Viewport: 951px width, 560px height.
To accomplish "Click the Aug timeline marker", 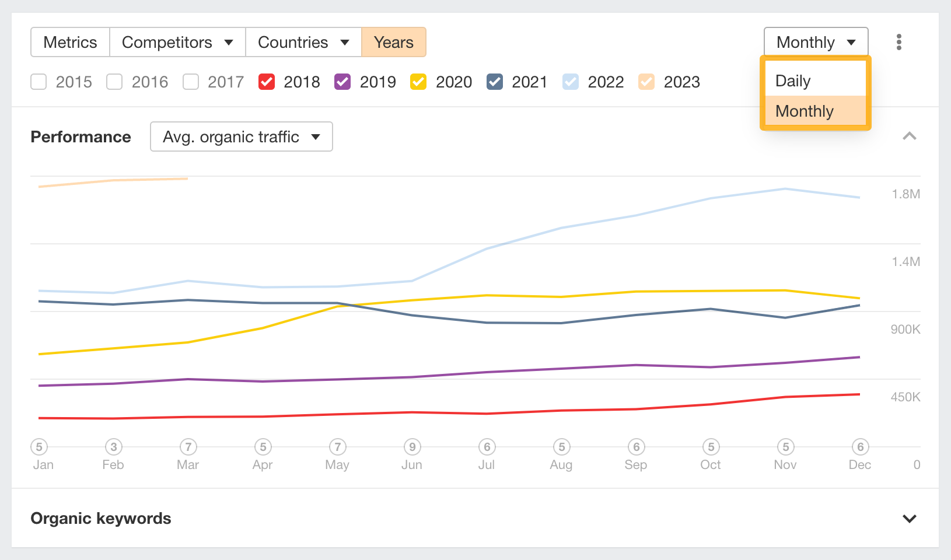I will point(562,447).
